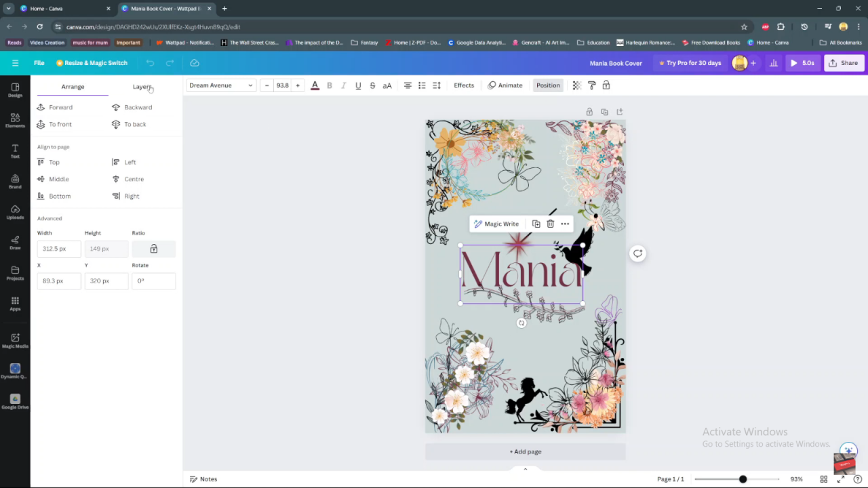868x488 pixels.
Task: Toggle the aspect Ratio lock
Action: pyautogui.click(x=154, y=249)
